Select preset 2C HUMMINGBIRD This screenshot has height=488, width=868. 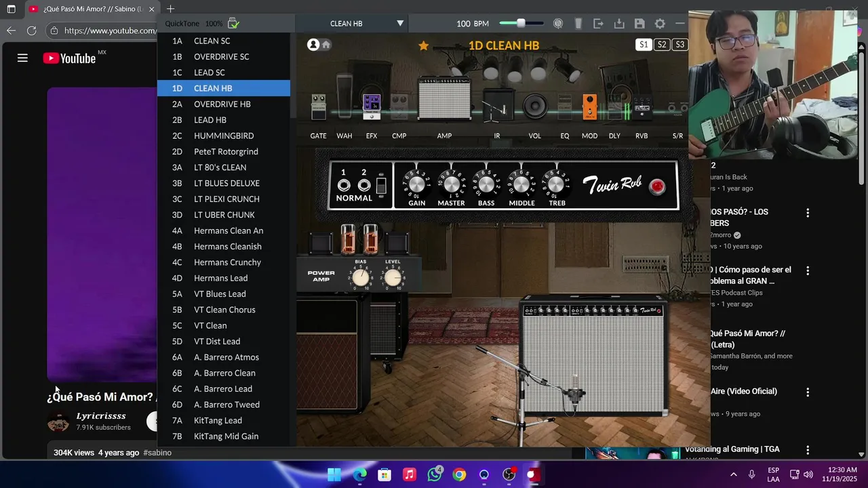pos(224,136)
